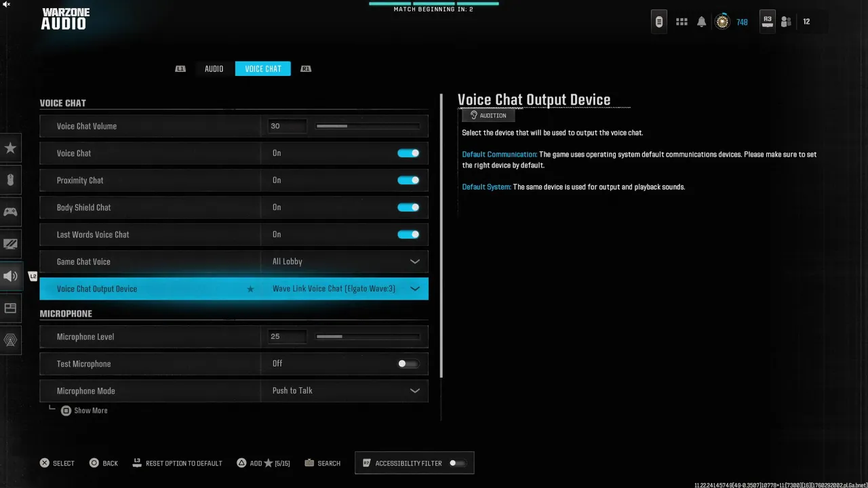Click the token icon in top header
The image size is (868, 488).
[x=659, y=22]
